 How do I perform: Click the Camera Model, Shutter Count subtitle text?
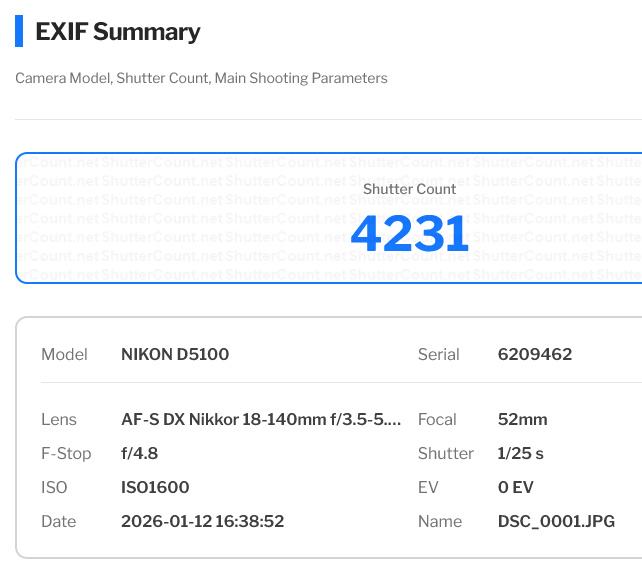pyautogui.click(x=201, y=78)
